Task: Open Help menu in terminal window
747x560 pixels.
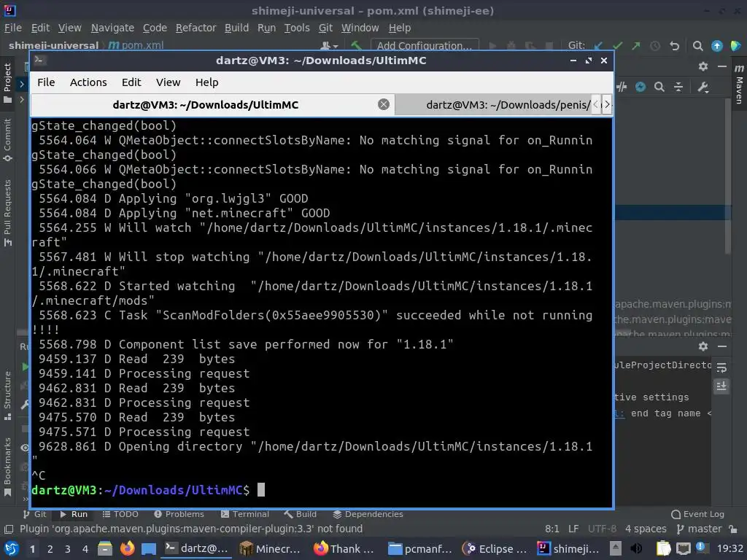Action: pyautogui.click(x=206, y=82)
